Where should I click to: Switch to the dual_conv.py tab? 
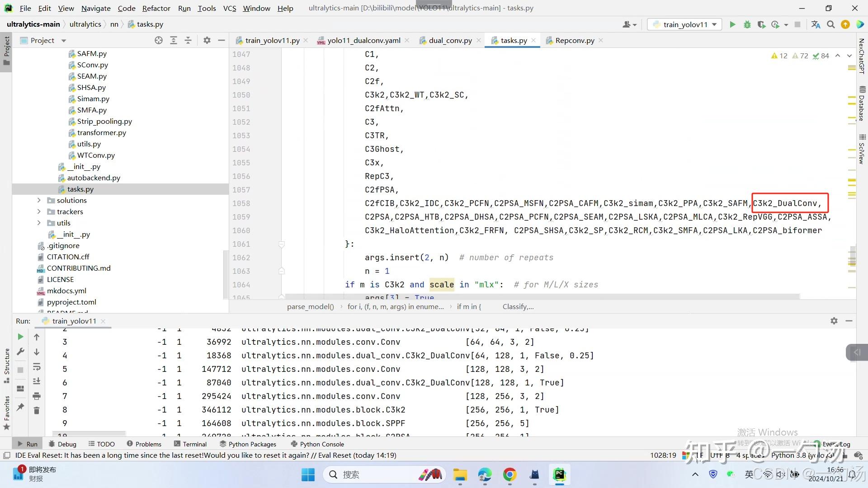point(450,40)
